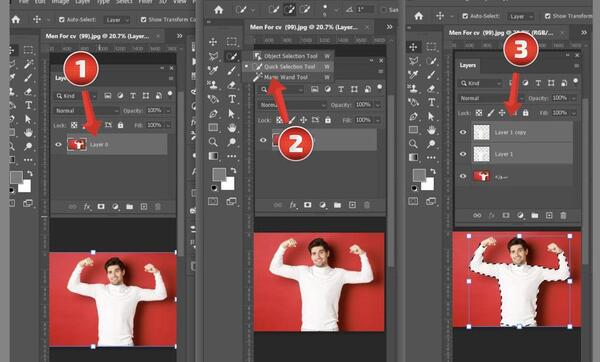Activate Add to selection brush mode icon

(290, 9)
